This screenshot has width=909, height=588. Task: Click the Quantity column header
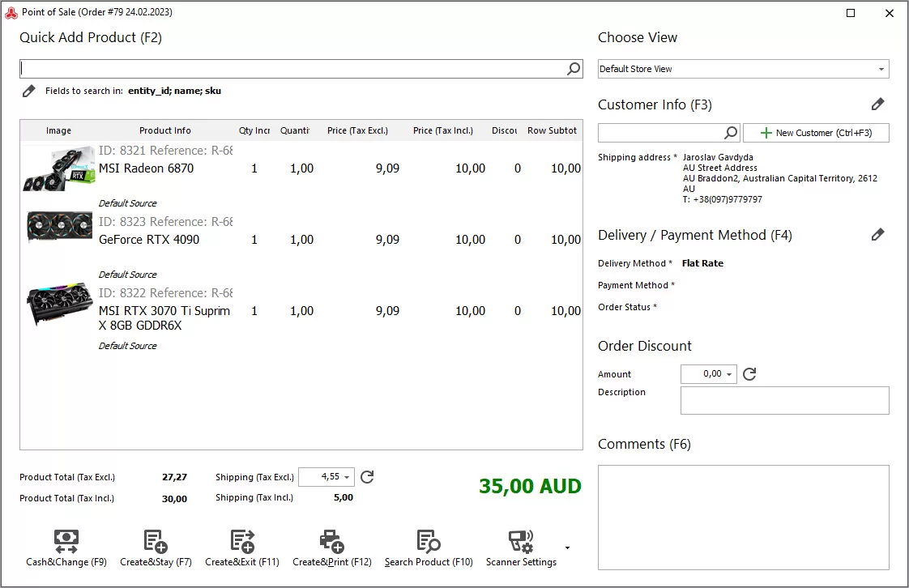[x=295, y=130]
